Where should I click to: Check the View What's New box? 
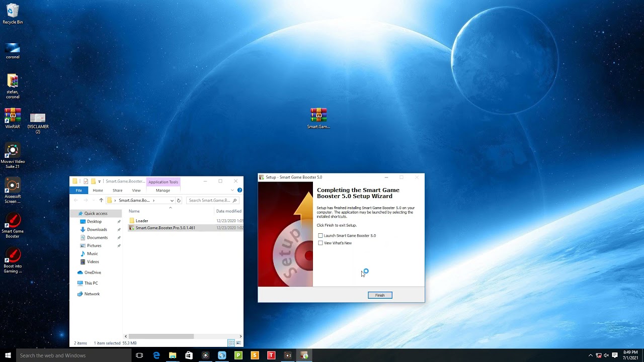pos(320,243)
